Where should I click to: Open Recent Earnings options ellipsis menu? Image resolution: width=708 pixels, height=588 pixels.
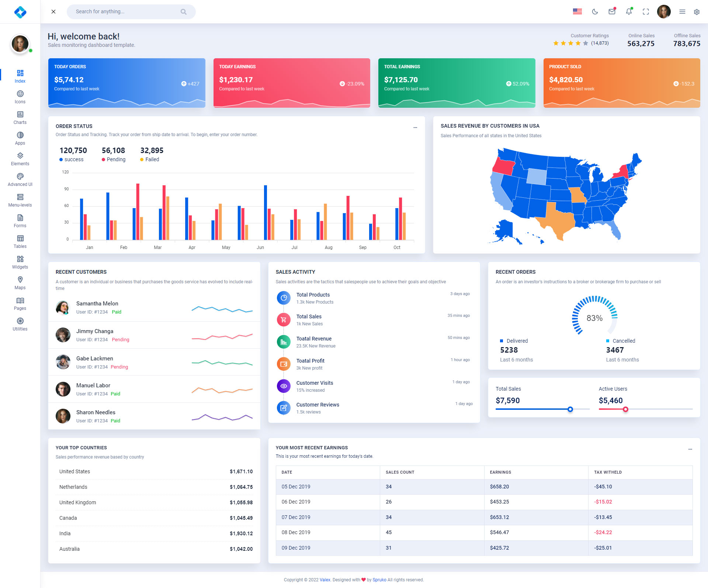pyautogui.click(x=690, y=449)
